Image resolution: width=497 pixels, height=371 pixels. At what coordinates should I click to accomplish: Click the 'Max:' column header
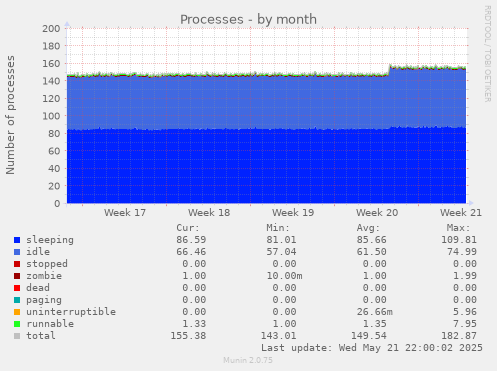pos(458,228)
